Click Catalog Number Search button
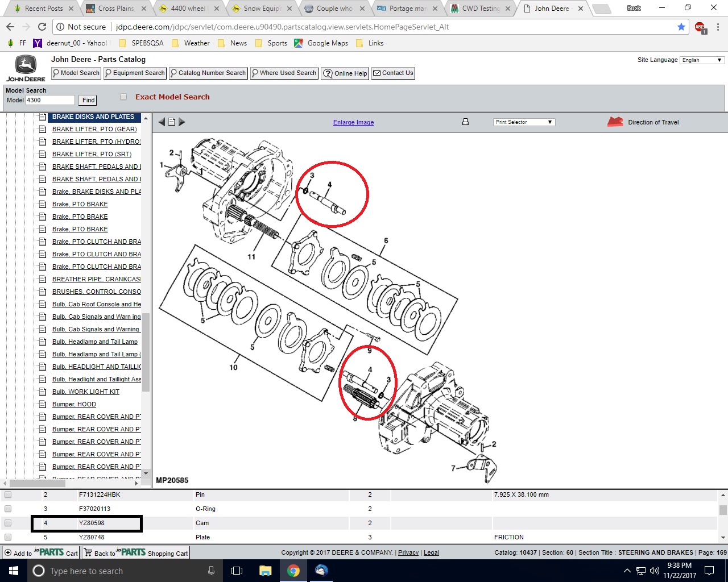 coord(208,73)
